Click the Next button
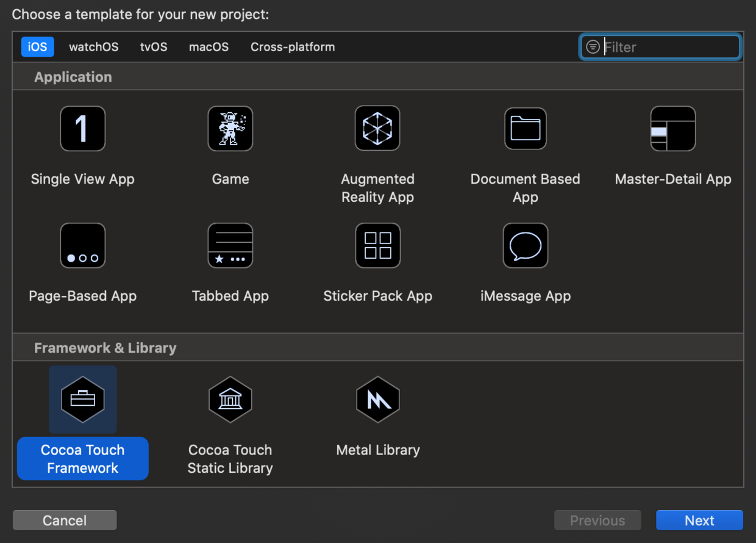The image size is (756, 543). (699, 520)
